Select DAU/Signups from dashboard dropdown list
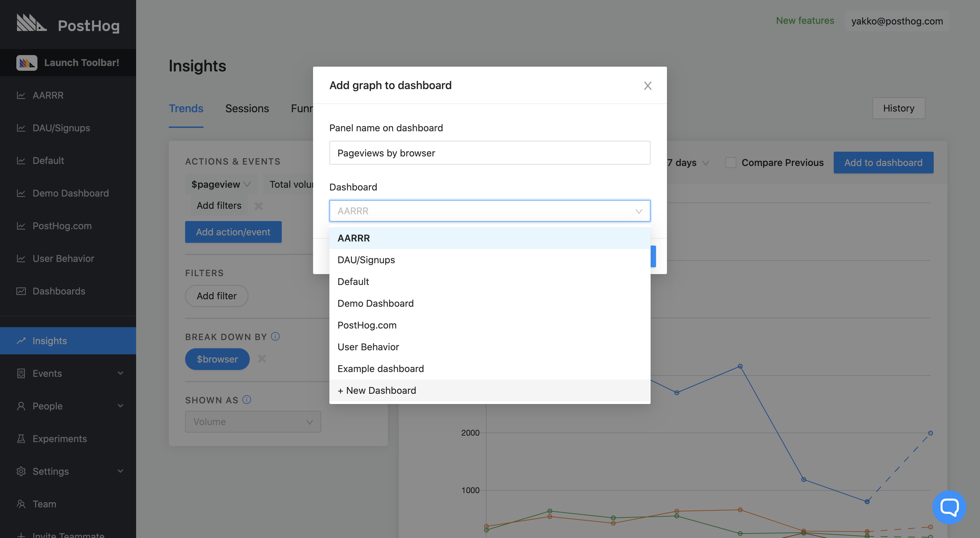The height and width of the screenshot is (538, 980). coord(366,260)
